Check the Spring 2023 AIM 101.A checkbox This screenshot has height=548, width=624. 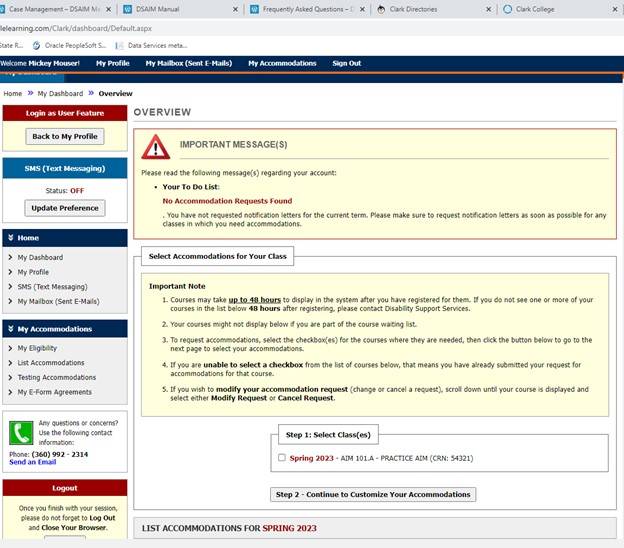point(282,458)
